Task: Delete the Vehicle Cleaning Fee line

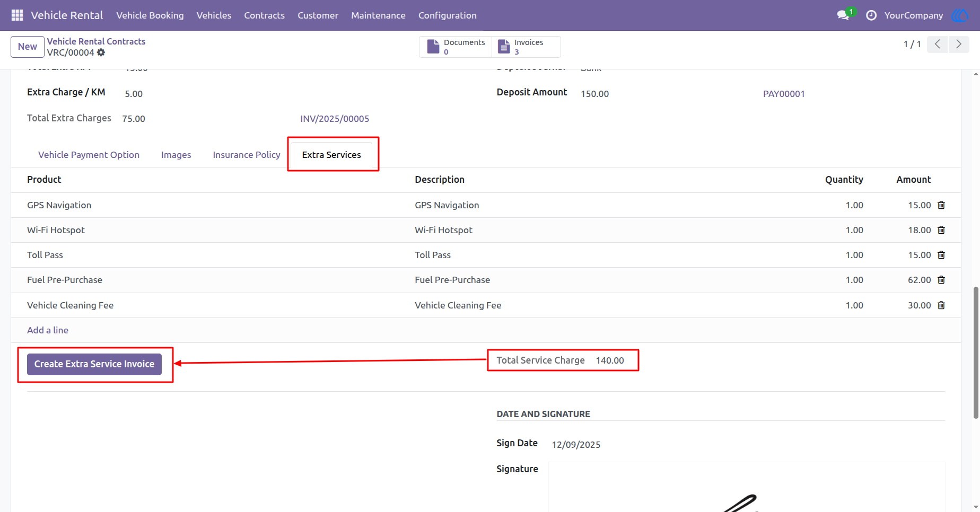Action: (941, 305)
